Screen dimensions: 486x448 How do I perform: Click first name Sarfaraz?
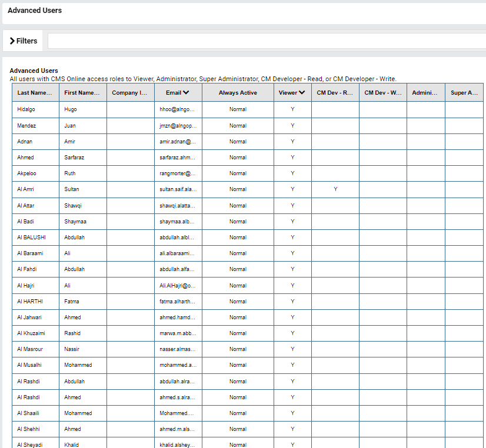(x=74, y=158)
